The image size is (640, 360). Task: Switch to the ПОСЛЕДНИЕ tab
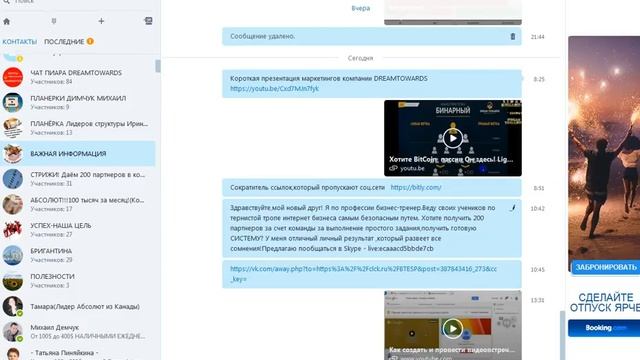point(64,42)
